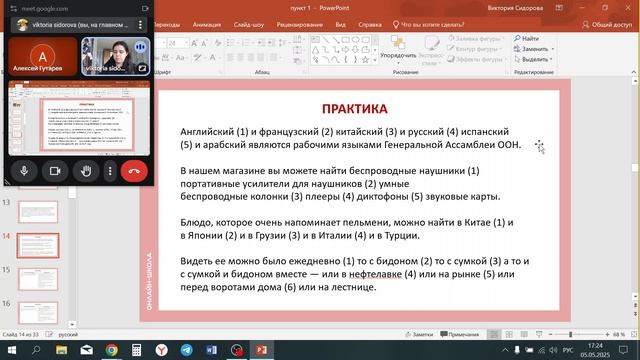Open the Рецензирование ribbon tab
Screen dimensions: 640x360
click(300, 24)
